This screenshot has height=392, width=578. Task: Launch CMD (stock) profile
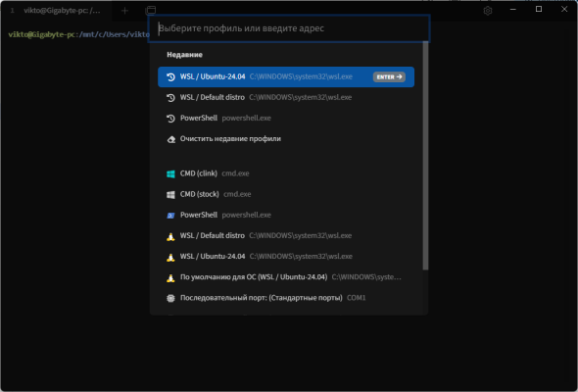(286, 194)
